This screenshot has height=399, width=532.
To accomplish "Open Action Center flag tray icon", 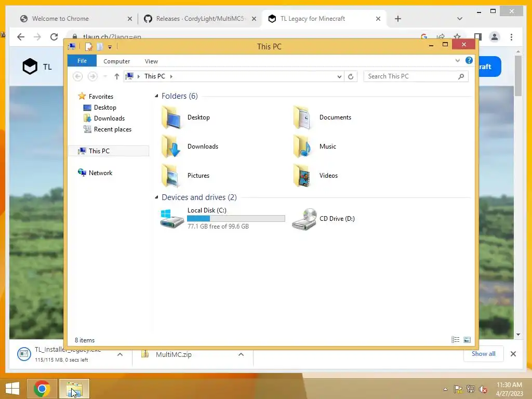I will click(x=458, y=389).
